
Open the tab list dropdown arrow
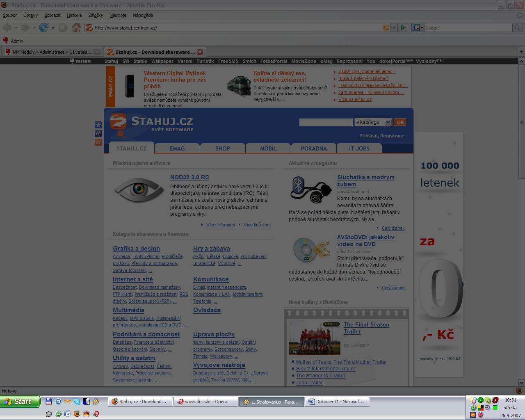[x=521, y=52]
